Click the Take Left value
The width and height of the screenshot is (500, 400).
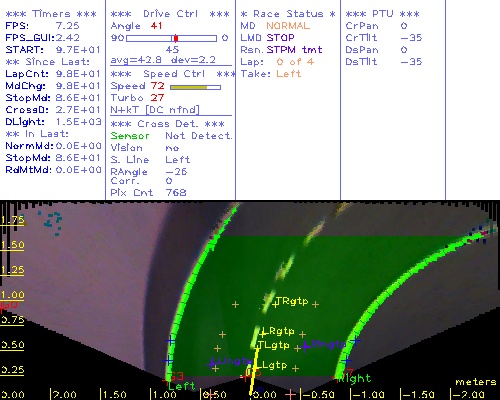[289, 74]
